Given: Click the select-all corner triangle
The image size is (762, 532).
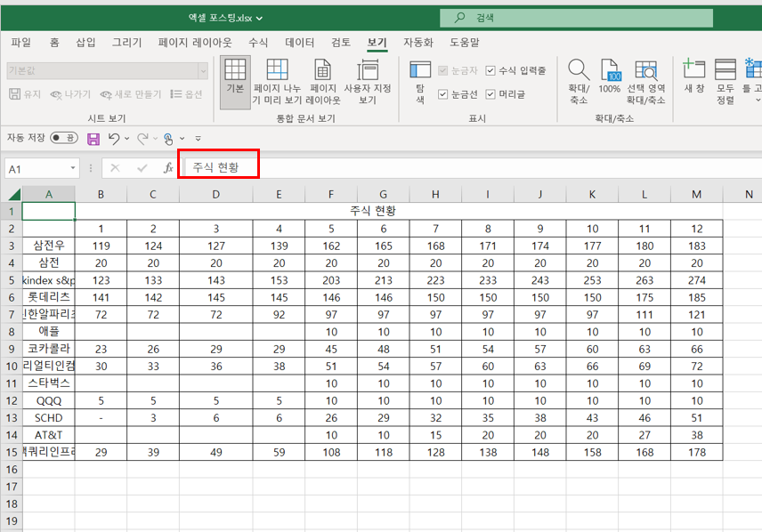Looking at the screenshot, I should tap(14, 194).
